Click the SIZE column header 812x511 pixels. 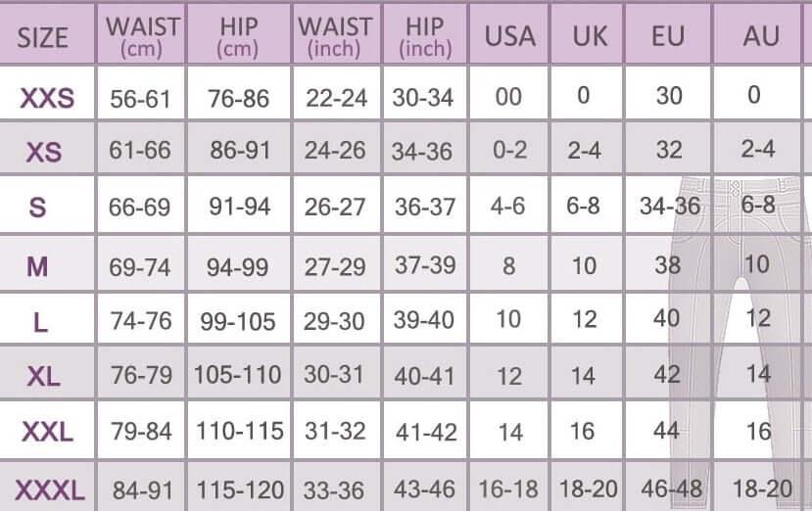(44, 37)
